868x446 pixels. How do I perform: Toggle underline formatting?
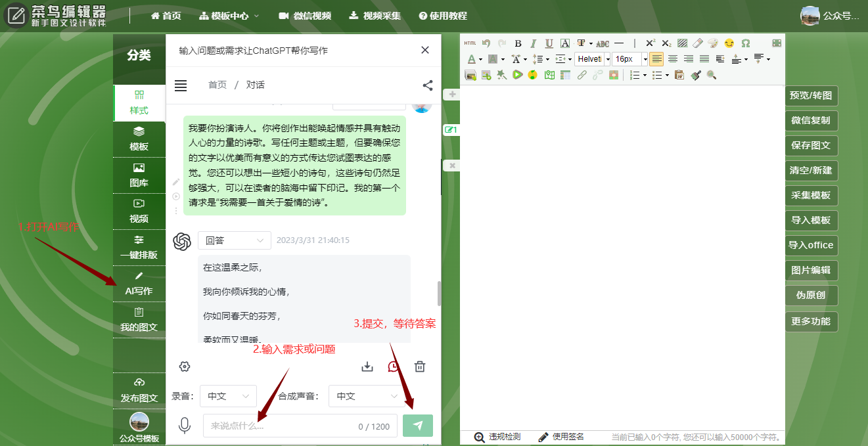coord(549,43)
